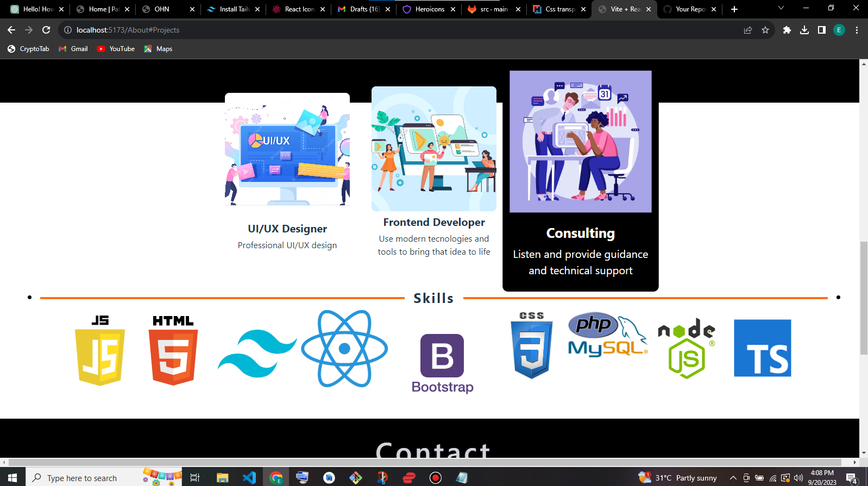Viewport: 868px width, 486px height.
Task: Open the volume control in tray
Action: point(798,478)
